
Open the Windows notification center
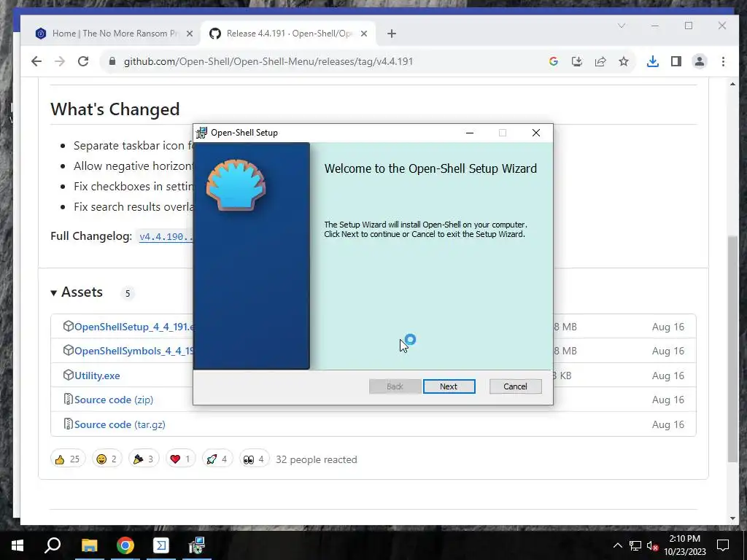coord(723,545)
